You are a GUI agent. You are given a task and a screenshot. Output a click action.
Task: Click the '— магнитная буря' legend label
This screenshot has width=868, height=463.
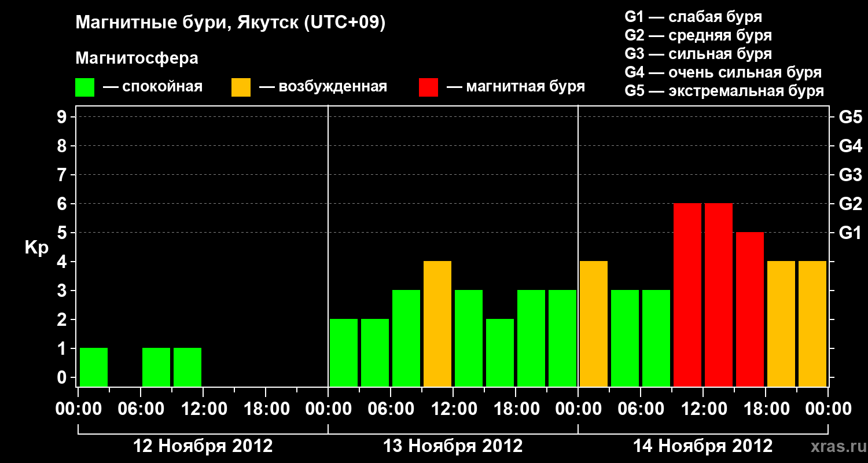(516, 87)
